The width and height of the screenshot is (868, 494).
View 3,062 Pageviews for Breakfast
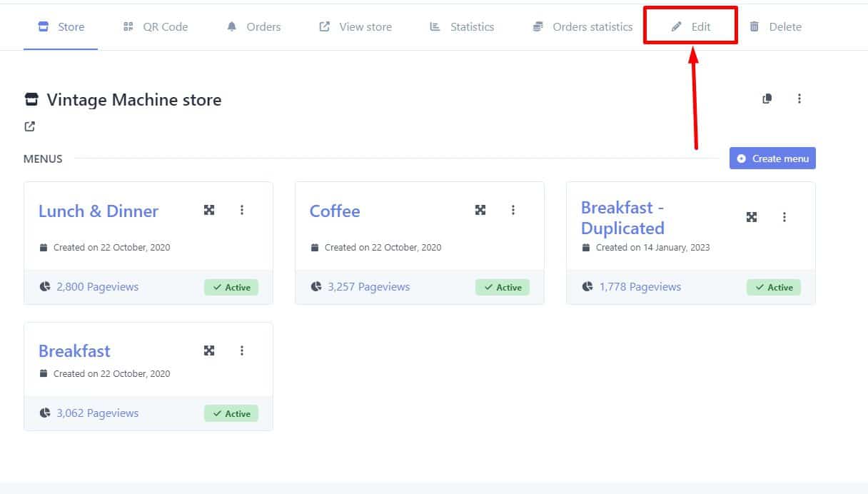tap(97, 413)
